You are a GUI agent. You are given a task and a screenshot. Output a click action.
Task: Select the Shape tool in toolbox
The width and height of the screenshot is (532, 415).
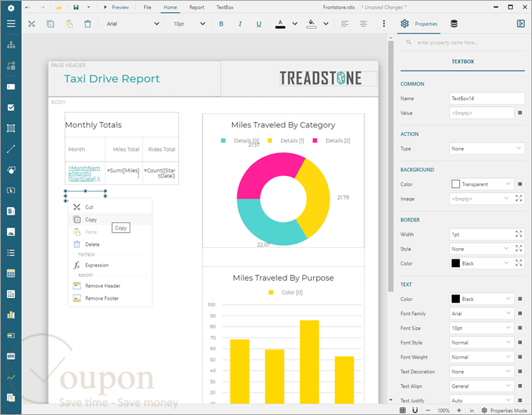tap(11, 170)
